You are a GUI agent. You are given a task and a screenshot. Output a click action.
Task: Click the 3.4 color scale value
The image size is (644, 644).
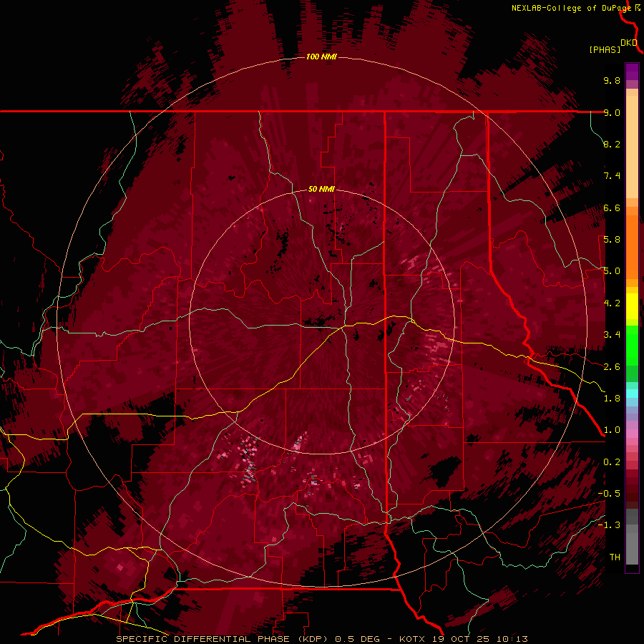click(x=612, y=335)
